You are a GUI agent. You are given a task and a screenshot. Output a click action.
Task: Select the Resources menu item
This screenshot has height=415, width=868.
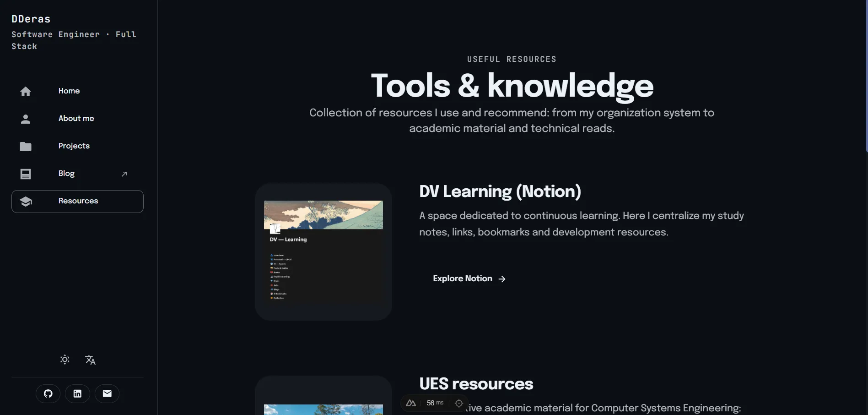pos(77,202)
